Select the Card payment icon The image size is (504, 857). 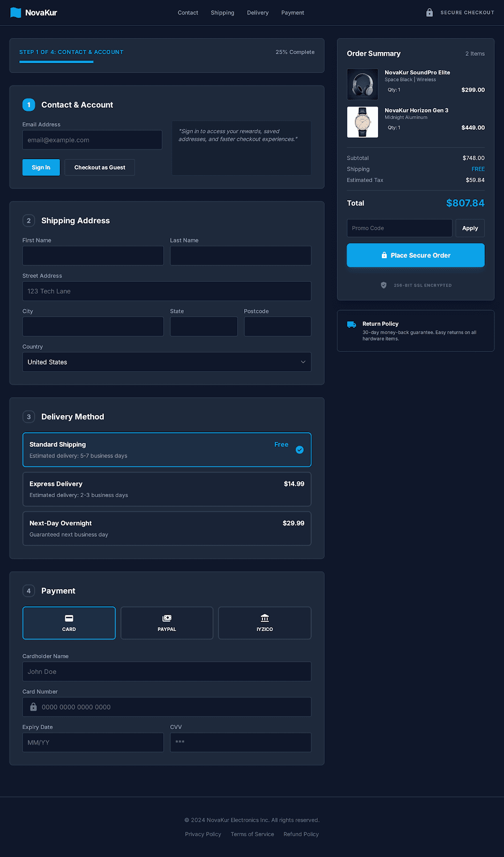tap(69, 618)
